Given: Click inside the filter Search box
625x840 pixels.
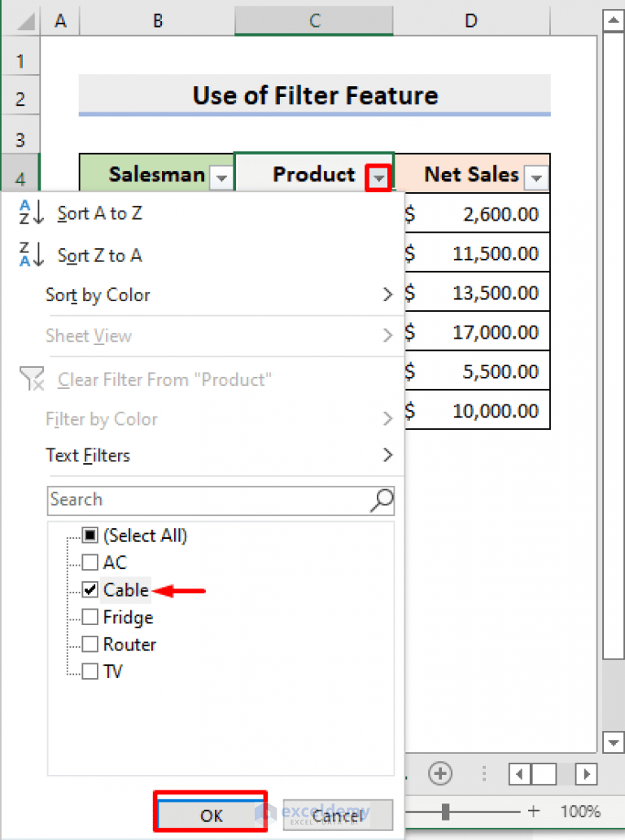Looking at the screenshot, I should tap(203, 501).
